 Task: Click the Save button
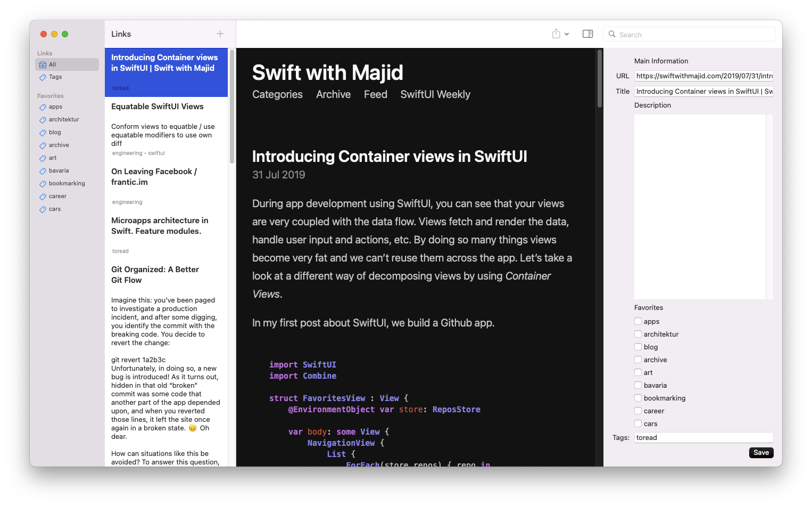(x=761, y=453)
